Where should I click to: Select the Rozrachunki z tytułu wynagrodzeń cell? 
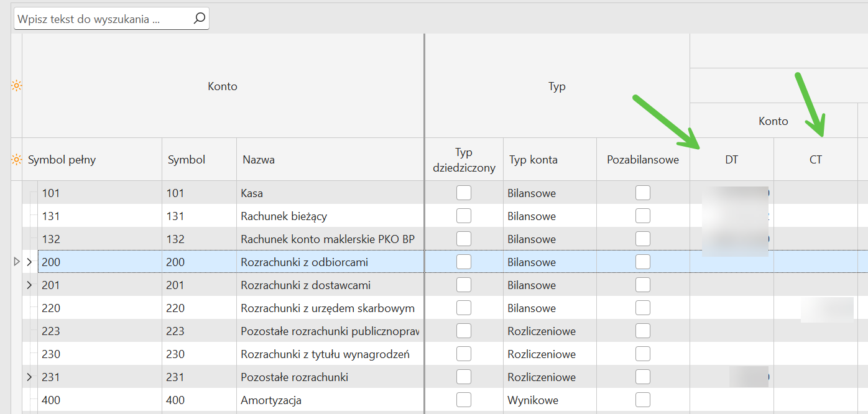pyautogui.click(x=325, y=354)
